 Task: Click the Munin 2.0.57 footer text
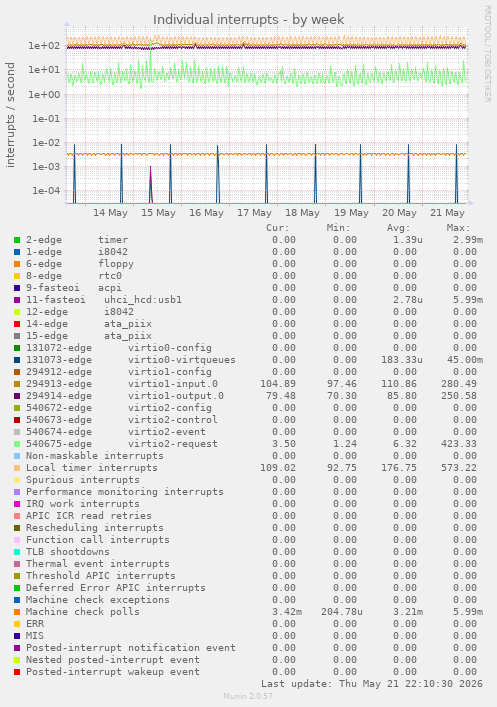(x=248, y=696)
